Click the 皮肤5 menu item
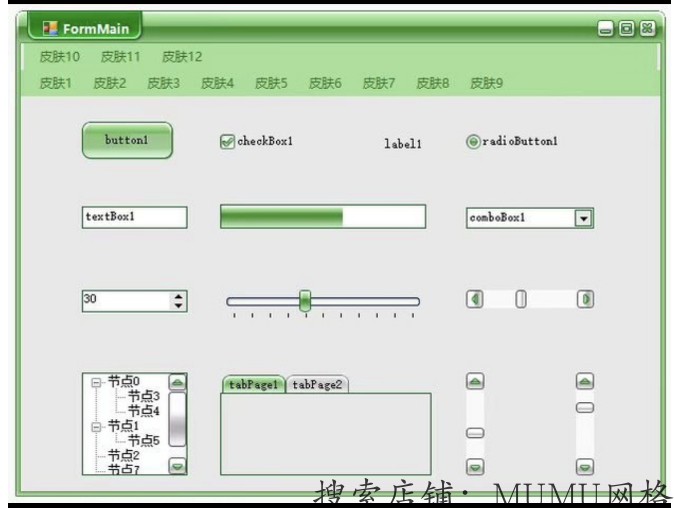This screenshot has height=508, width=674. 271,83
